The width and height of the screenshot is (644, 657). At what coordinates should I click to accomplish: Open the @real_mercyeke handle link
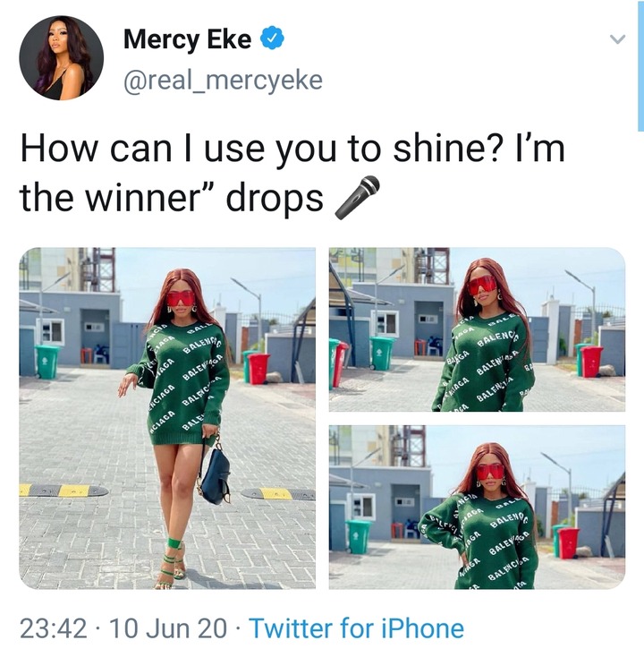tap(223, 80)
